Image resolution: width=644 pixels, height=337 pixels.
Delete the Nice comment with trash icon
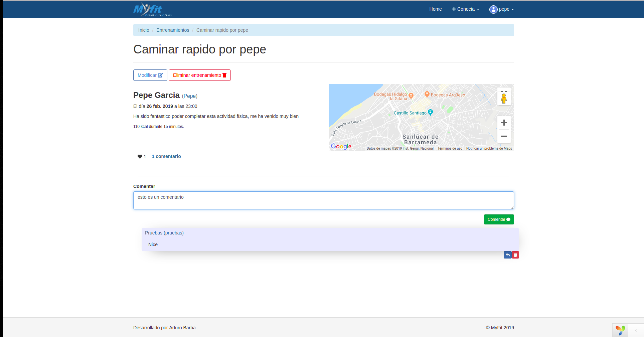click(x=515, y=255)
